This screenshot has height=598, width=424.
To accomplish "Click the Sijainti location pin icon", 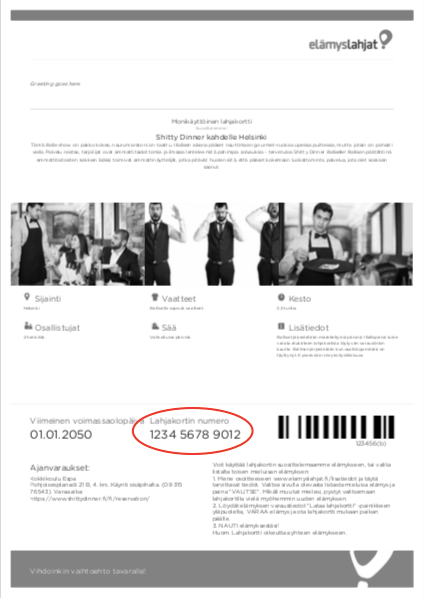I will 27,297.
